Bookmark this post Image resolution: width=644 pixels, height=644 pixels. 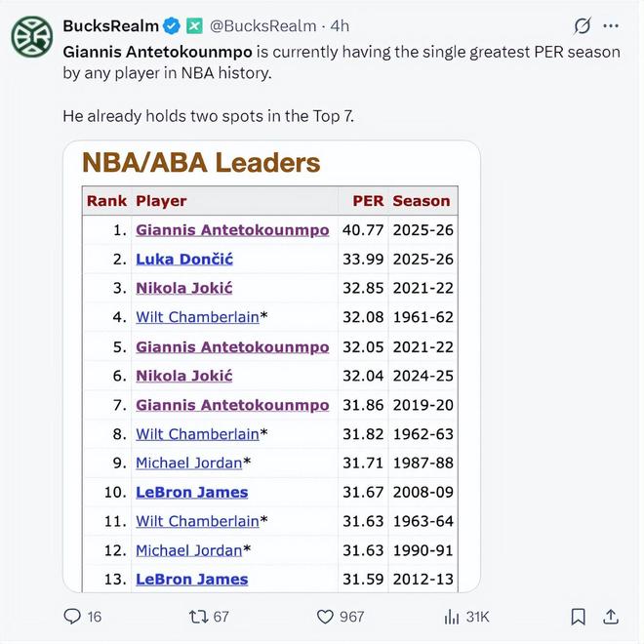pyautogui.click(x=578, y=616)
